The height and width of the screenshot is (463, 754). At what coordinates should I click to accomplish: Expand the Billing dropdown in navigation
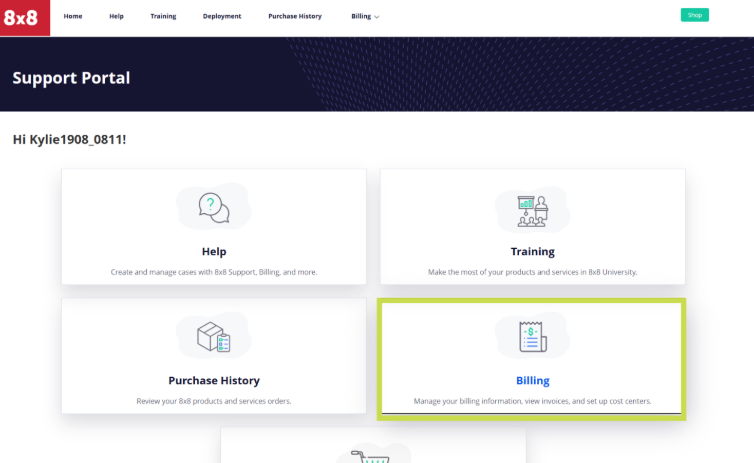point(365,17)
